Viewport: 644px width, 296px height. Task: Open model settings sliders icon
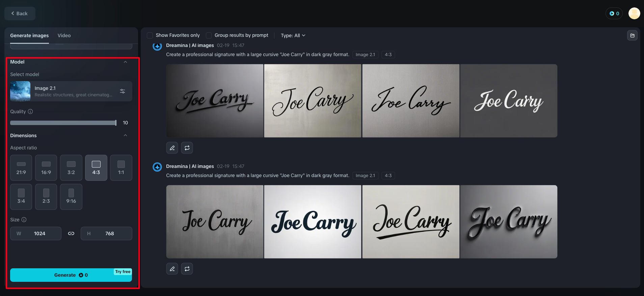tap(123, 91)
